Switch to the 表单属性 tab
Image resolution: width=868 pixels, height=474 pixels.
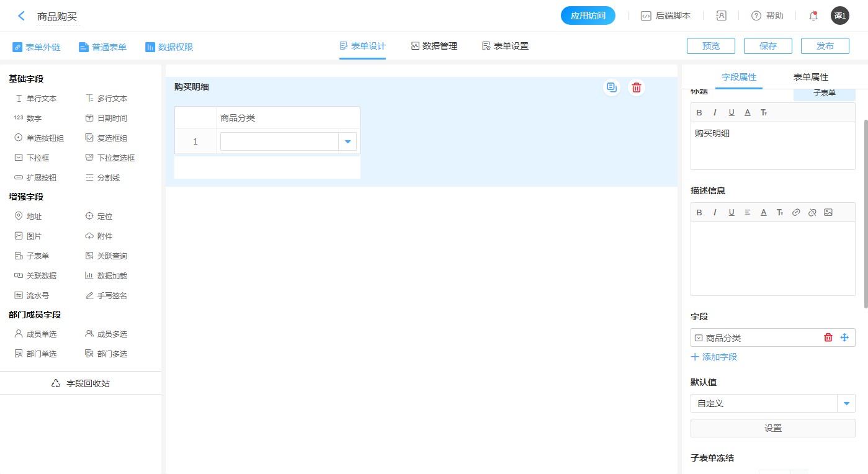[x=810, y=77]
